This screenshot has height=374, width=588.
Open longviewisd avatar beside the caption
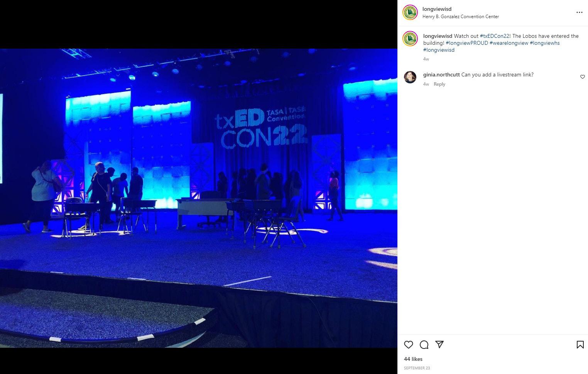pos(410,39)
